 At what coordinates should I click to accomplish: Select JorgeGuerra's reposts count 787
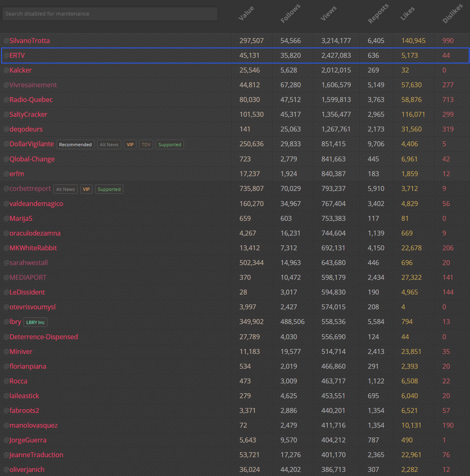[x=373, y=440]
